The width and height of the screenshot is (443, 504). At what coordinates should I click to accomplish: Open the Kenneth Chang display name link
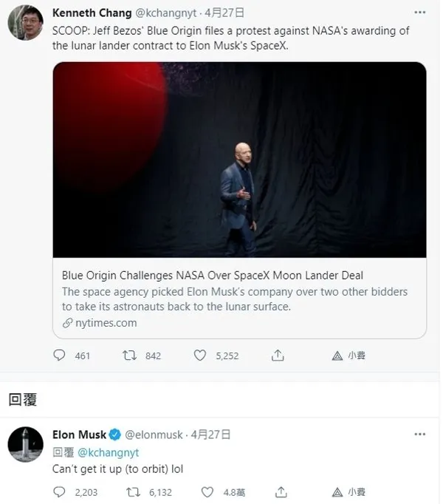tap(92, 13)
